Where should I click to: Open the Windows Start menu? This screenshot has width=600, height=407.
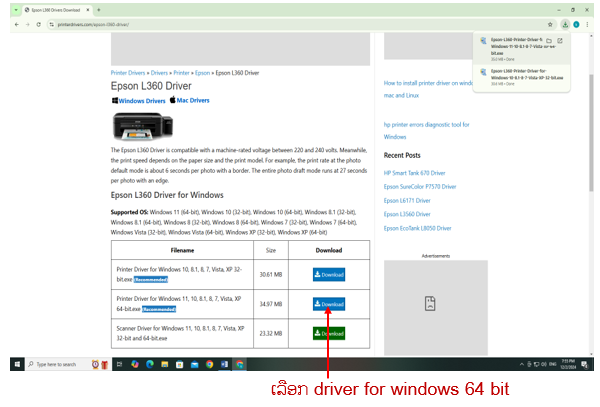[15, 364]
